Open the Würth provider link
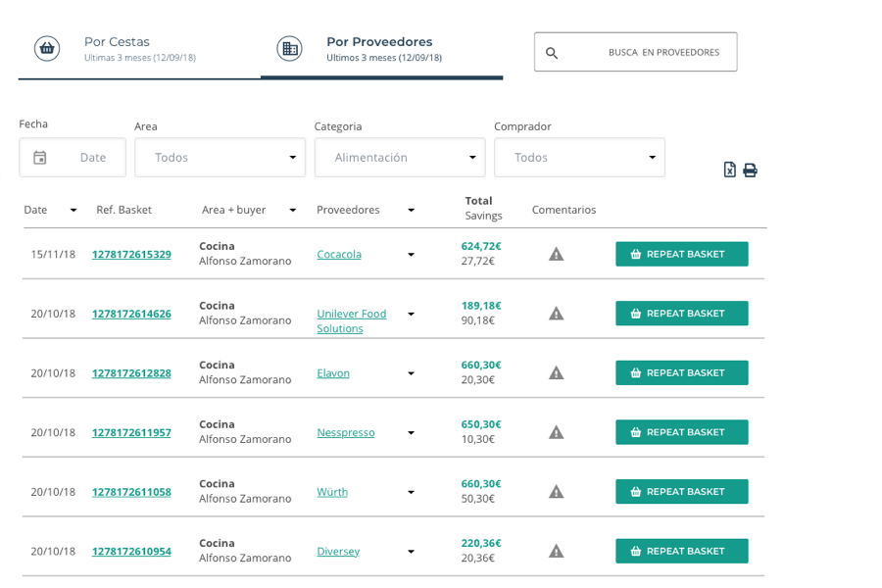 tap(332, 492)
